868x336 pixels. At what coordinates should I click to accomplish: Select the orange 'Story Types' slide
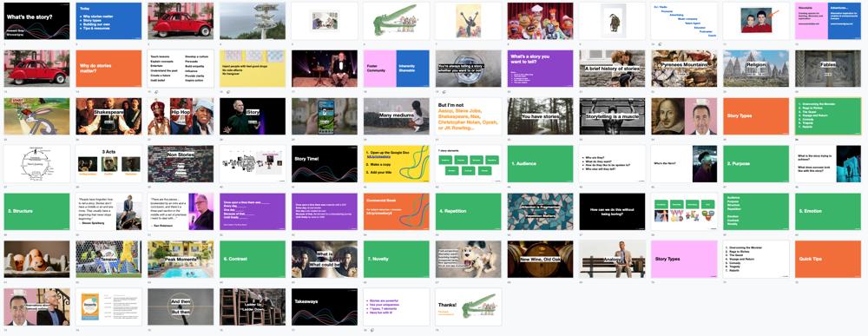click(x=756, y=116)
